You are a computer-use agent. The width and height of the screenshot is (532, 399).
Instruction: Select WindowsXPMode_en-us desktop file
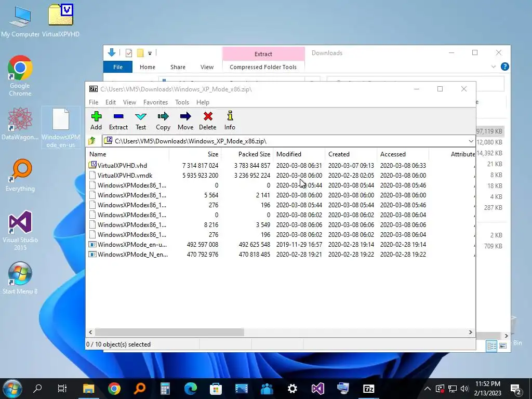click(61, 128)
